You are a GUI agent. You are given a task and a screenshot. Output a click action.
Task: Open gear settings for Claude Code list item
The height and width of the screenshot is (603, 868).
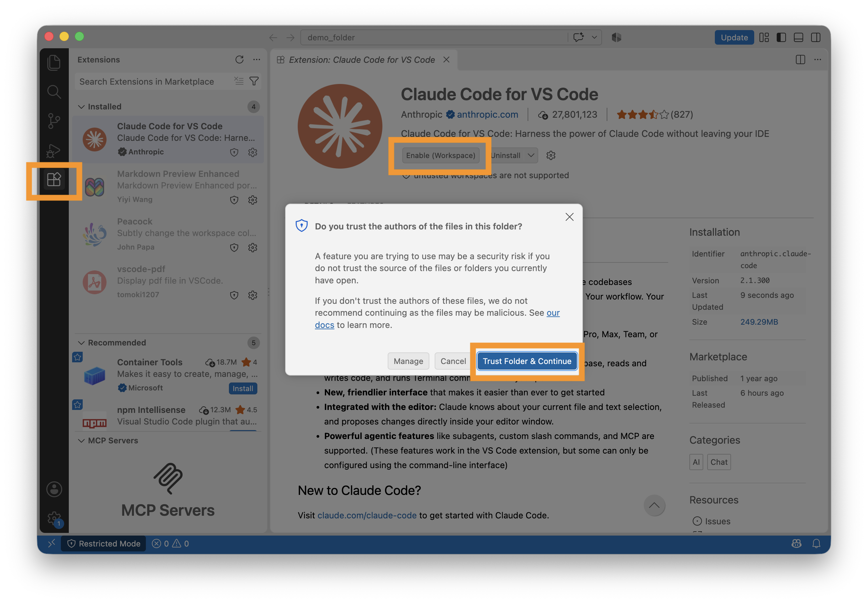coord(252,152)
